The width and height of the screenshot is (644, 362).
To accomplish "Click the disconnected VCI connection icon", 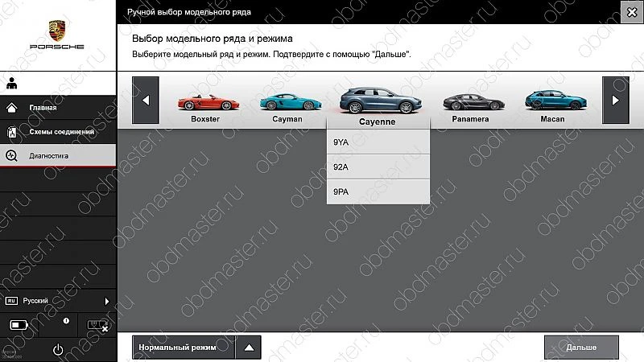I will click(x=97, y=326).
